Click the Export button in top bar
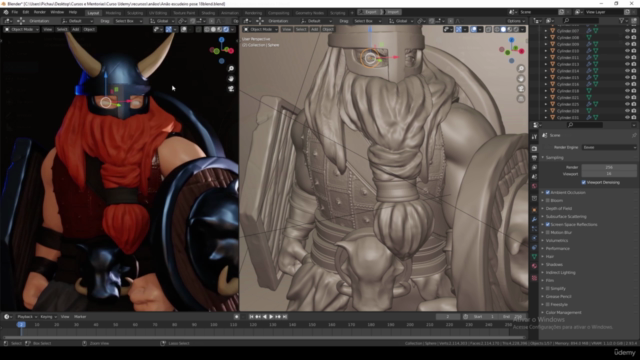 click(x=371, y=12)
